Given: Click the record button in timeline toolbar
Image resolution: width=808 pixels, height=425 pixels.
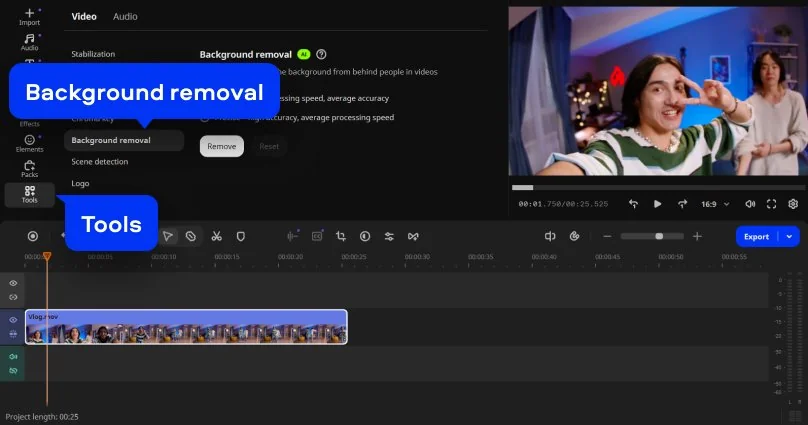Looking at the screenshot, I should click(33, 236).
